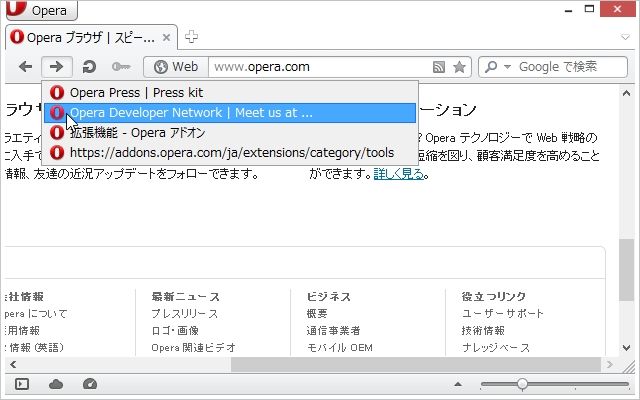640x400 pixels.
Task: Select addons.opera.com extensions tools history entry
Action: click(230, 153)
